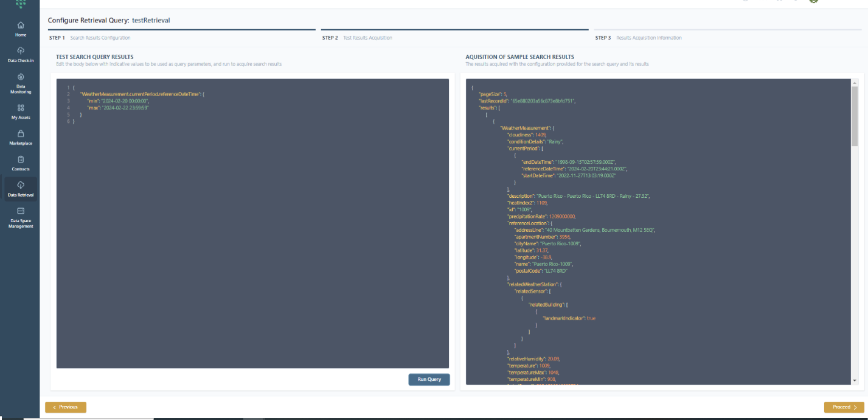Navigate to My Assets
868x420 pixels.
click(21, 111)
